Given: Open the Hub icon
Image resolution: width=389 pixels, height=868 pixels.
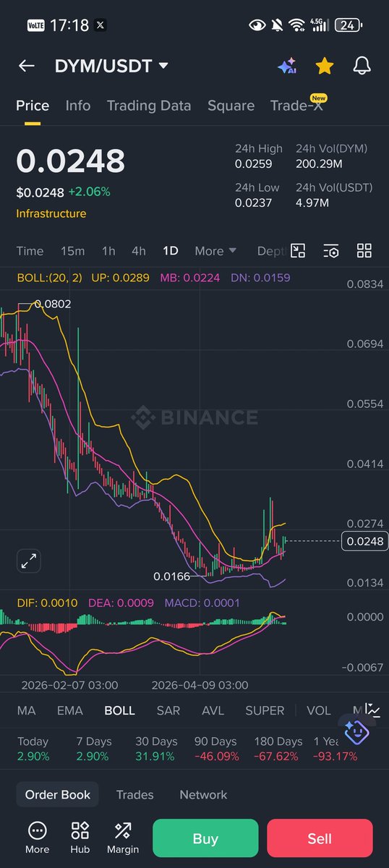Looking at the screenshot, I should [x=80, y=838].
